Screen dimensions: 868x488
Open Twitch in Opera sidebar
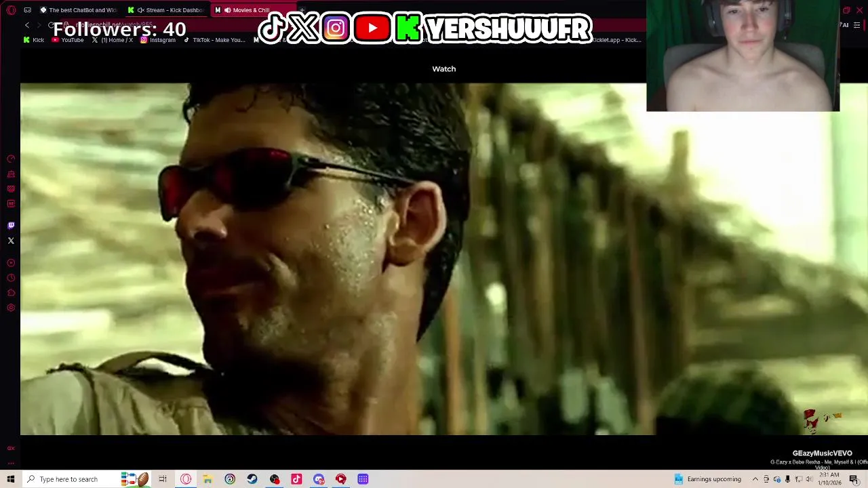(x=11, y=226)
